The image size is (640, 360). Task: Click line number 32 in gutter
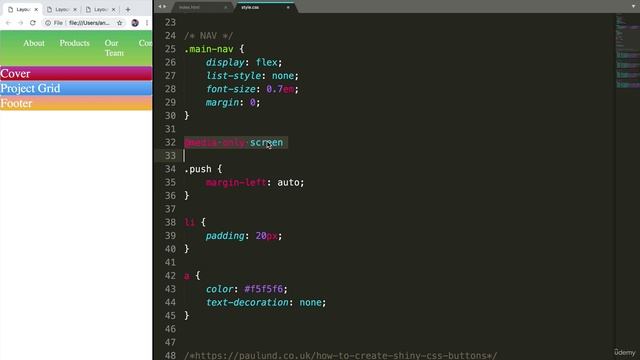(170, 142)
